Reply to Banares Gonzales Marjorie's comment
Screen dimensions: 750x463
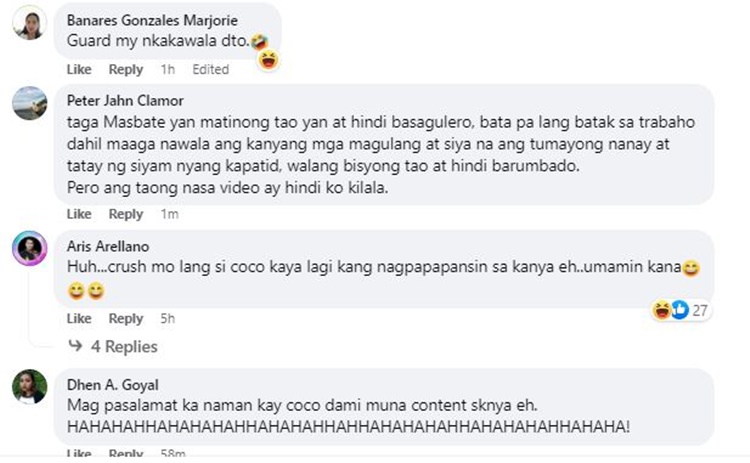[126, 69]
